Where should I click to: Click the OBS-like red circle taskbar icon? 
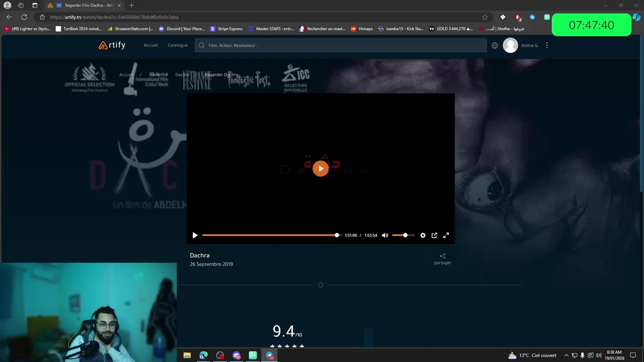pyautogui.click(x=220, y=355)
